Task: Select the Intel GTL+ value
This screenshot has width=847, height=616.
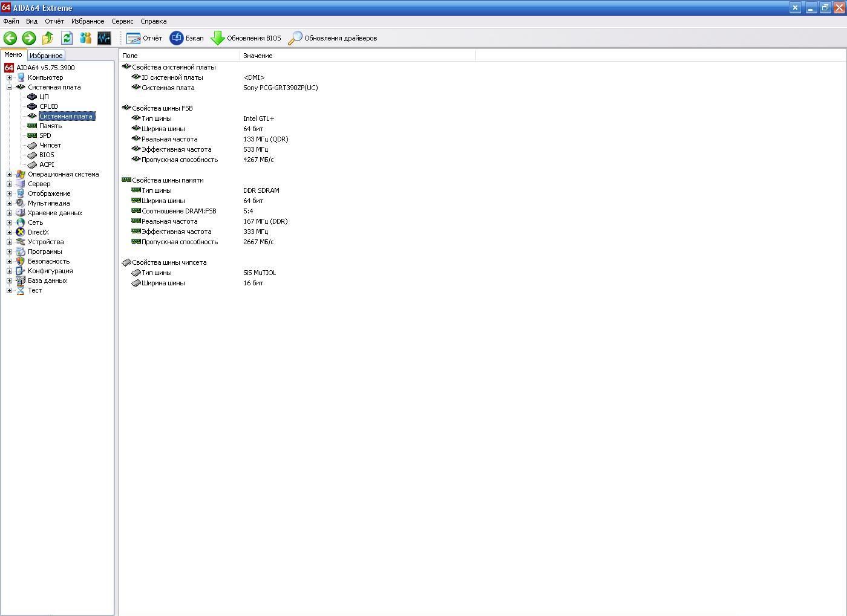Action: [259, 118]
